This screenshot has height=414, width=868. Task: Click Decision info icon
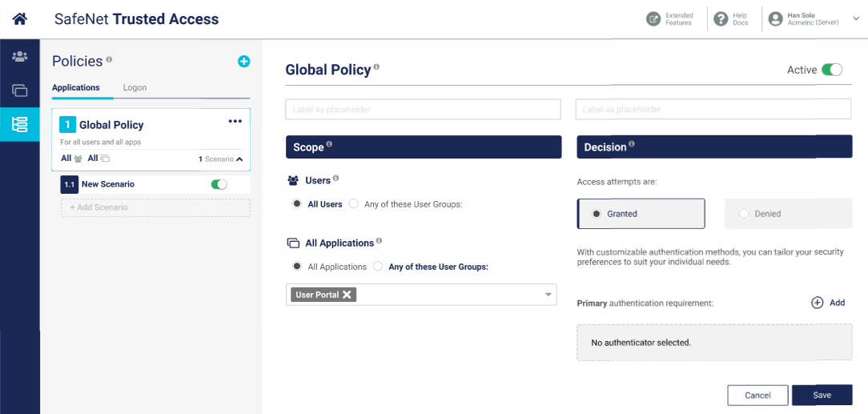(632, 144)
